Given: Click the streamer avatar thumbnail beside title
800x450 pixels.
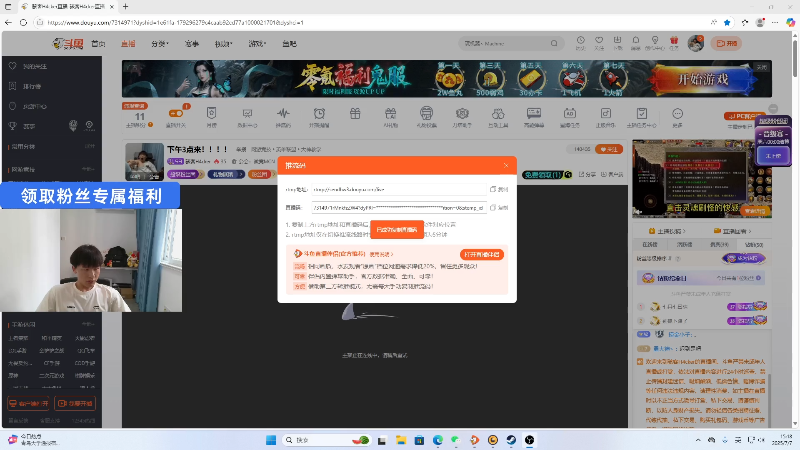Looking at the screenshot, I should (x=144, y=162).
